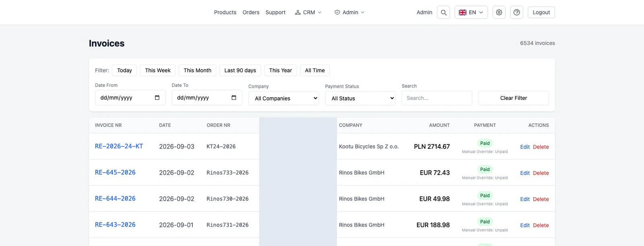Click company Kootu Bicycles Sp Z o.o.
This screenshot has height=246, width=644.
[x=369, y=147]
